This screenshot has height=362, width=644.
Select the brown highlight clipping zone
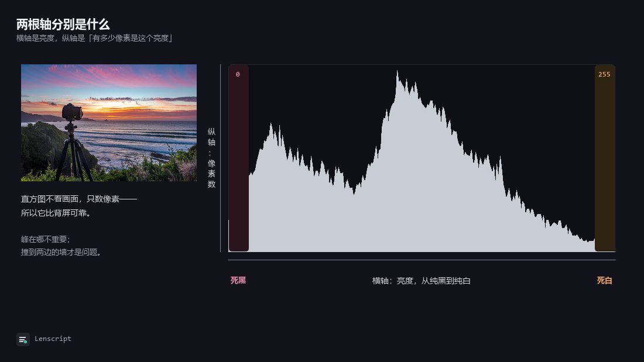[605, 158]
